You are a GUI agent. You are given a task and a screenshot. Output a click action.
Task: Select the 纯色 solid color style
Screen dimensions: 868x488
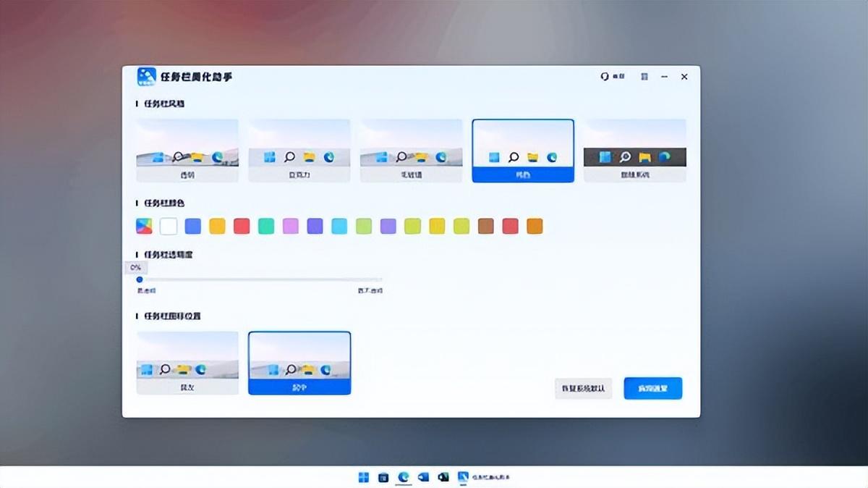[x=523, y=151]
